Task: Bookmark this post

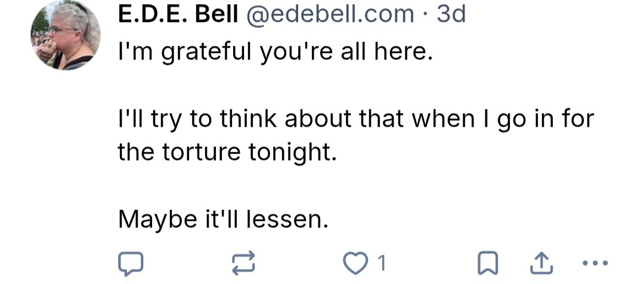Action: (487, 263)
